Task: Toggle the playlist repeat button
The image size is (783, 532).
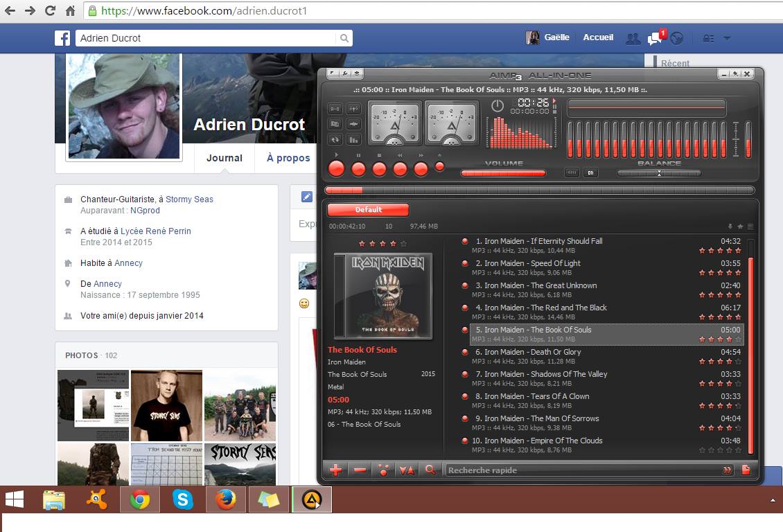Action: click(335, 139)
